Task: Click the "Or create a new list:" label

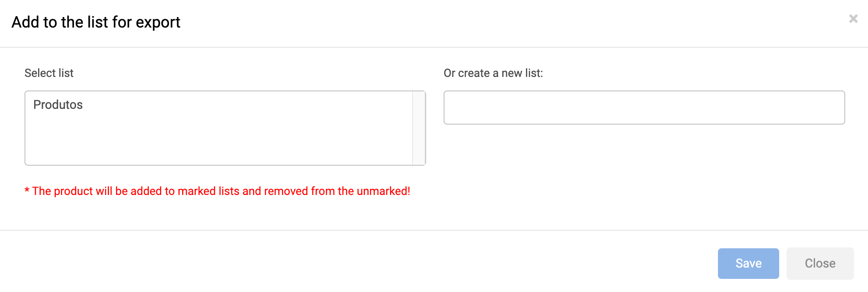Action: [493, 73]
